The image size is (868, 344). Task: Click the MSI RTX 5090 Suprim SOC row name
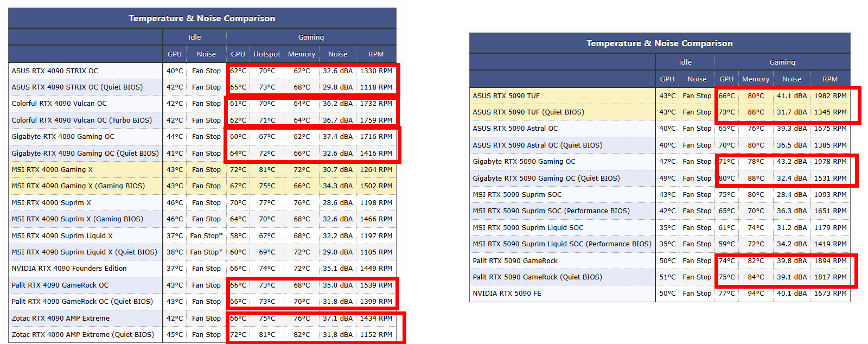(x=517, y=194)
